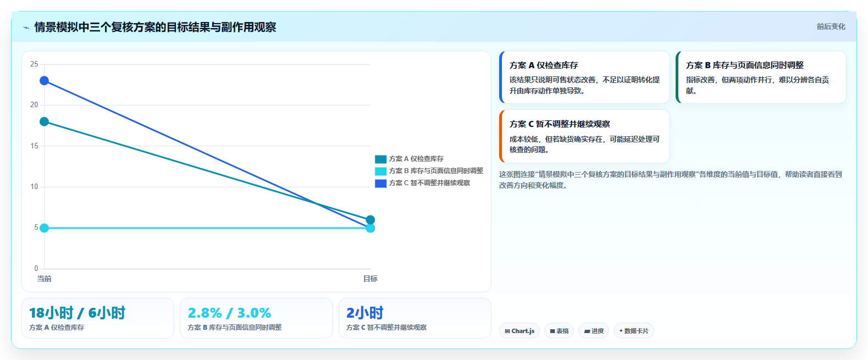Click the square icon inside the 表格 tag

pyautogui.click(x=552, y=331)
